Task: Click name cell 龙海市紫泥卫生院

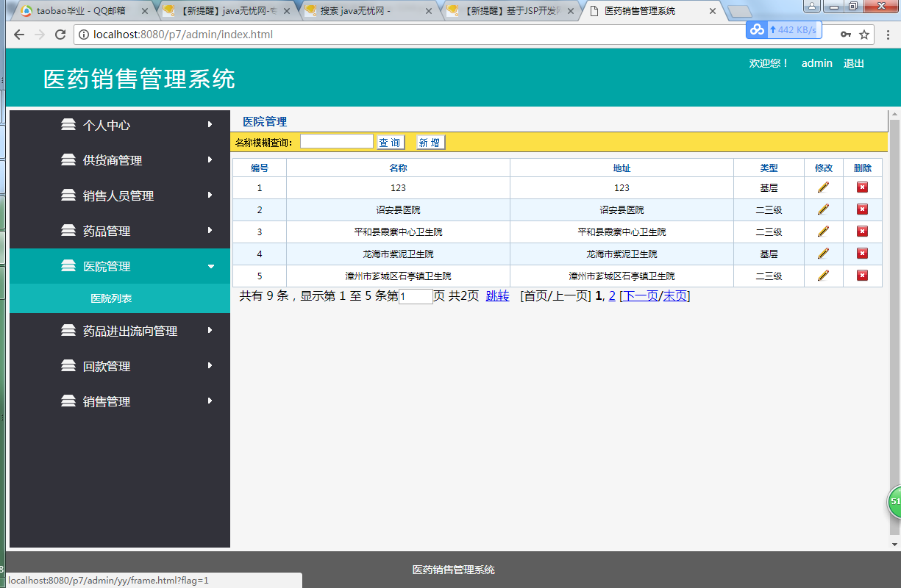Action: tap(398, 254)
